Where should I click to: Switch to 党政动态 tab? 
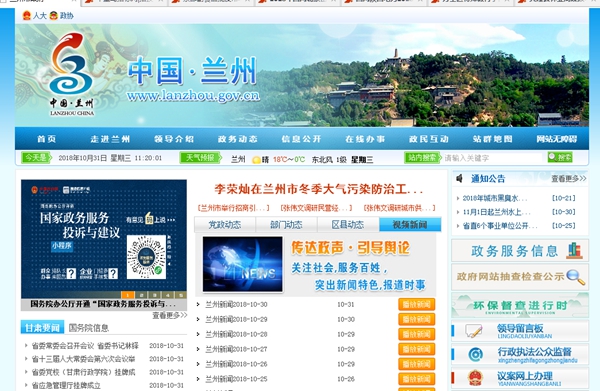pyautogui.click(x=225, y=225)
